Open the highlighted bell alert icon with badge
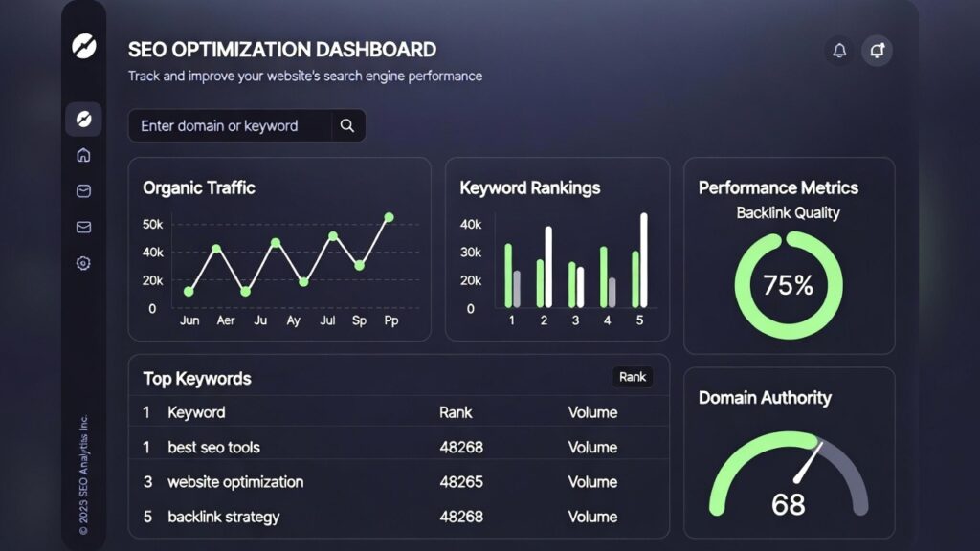This screenshot has width=980, height=551. 877,51
